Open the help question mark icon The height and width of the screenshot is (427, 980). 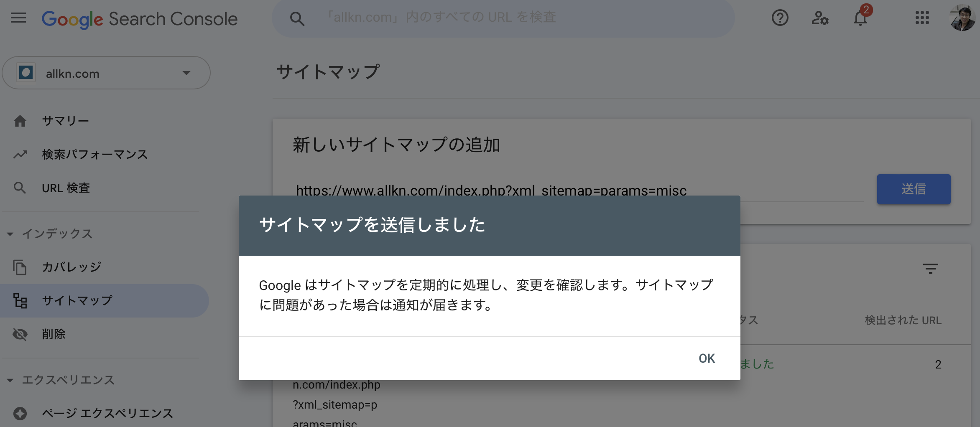(780, 18)
